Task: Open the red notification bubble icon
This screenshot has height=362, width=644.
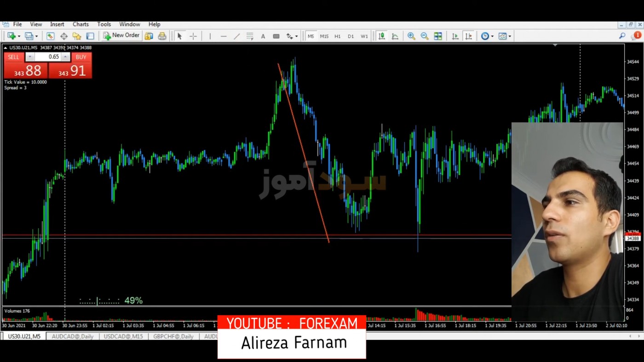Action: pos(637,35)
